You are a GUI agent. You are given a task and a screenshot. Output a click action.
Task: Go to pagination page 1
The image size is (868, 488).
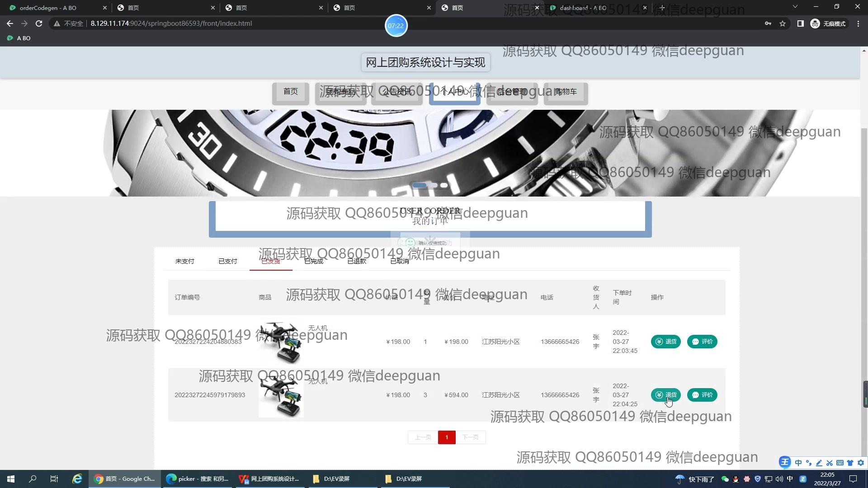click(x=447, y=437)
